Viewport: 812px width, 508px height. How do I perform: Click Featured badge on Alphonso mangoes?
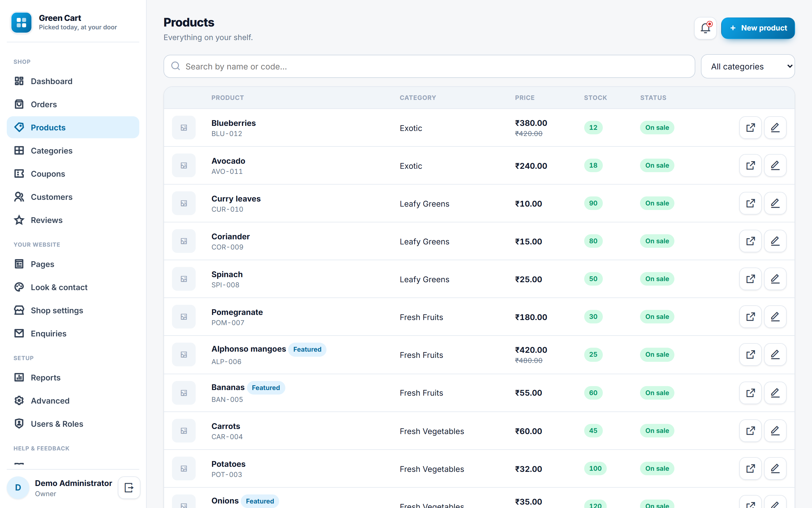(x=307, y=349)
